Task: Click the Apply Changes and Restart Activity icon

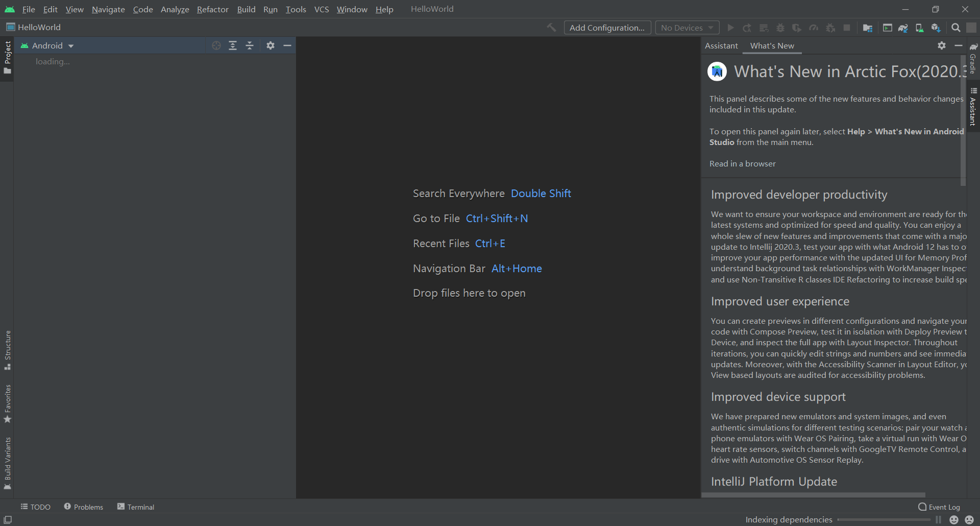Action: click(x=747, y=28)
